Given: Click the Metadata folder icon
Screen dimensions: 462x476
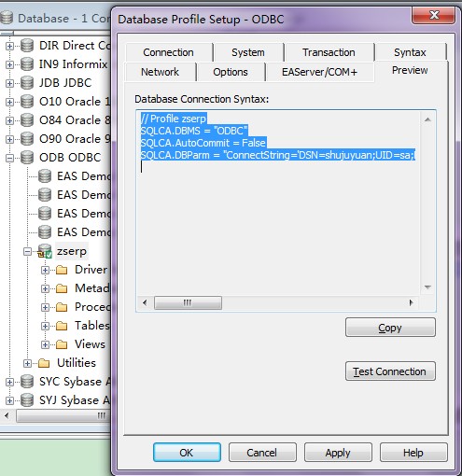Looking at the screenshot, I should (62, 288).
